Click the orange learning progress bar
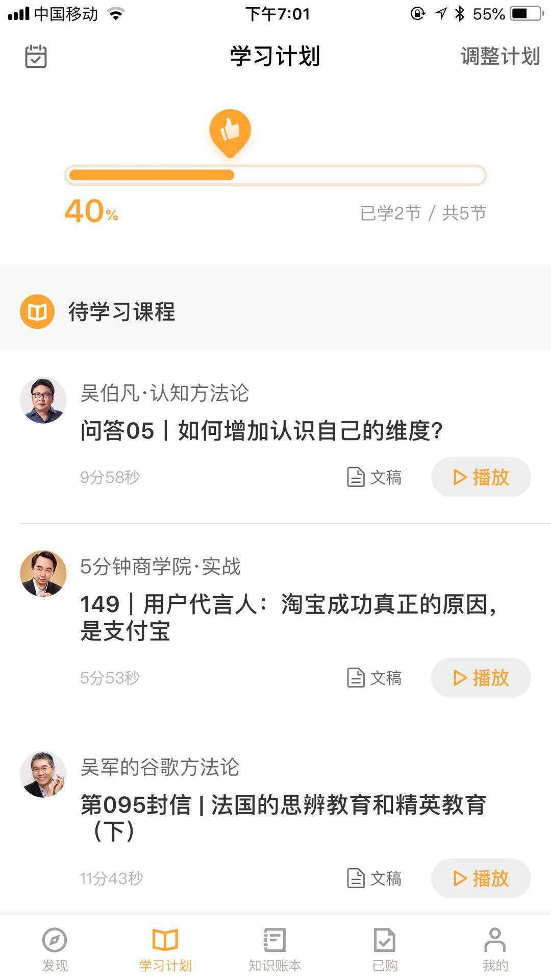The height and width of the screenshot is (980, 551). coord(275,175)
